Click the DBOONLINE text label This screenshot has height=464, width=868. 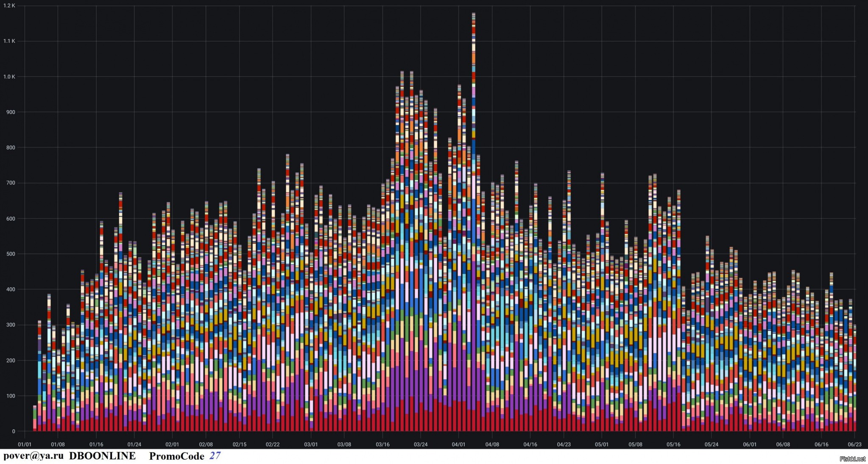point(102,456)
